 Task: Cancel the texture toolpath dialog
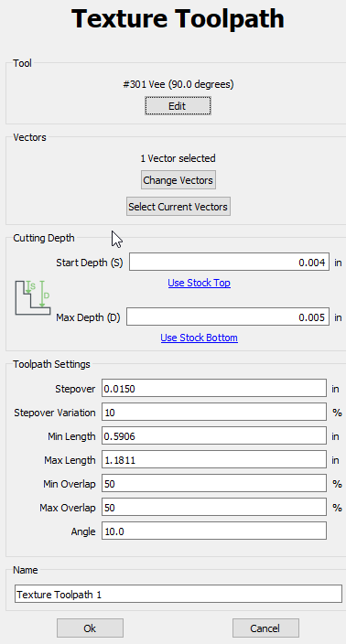pos(265,628)
